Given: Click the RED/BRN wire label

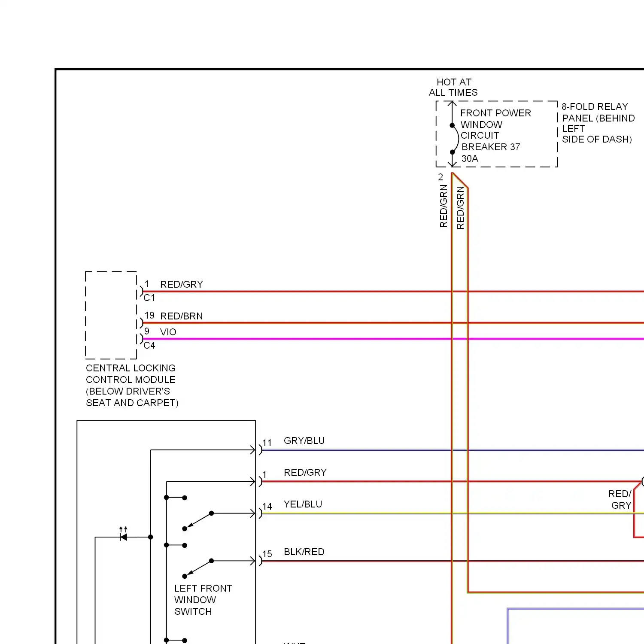Looking at the screenshot, I should click(182, 316).
